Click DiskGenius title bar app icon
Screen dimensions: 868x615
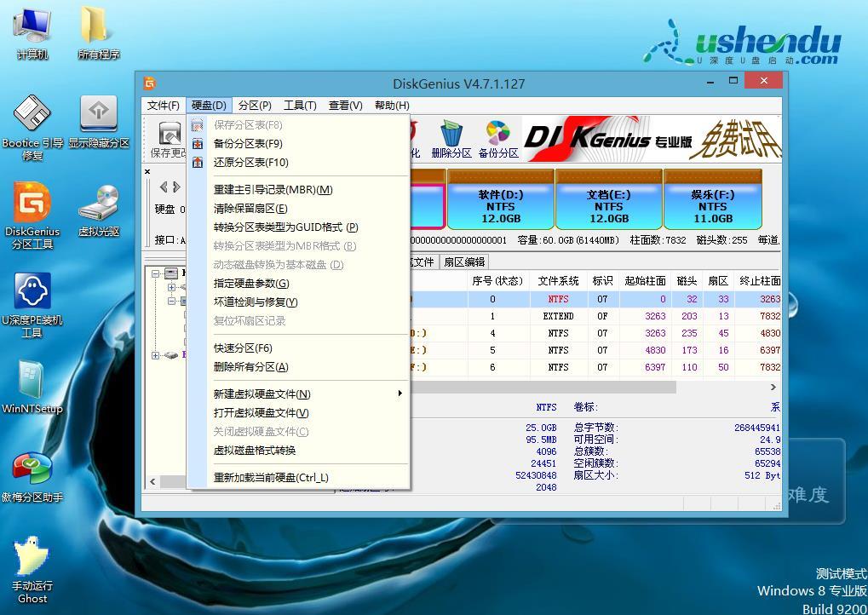pos(150,83)
